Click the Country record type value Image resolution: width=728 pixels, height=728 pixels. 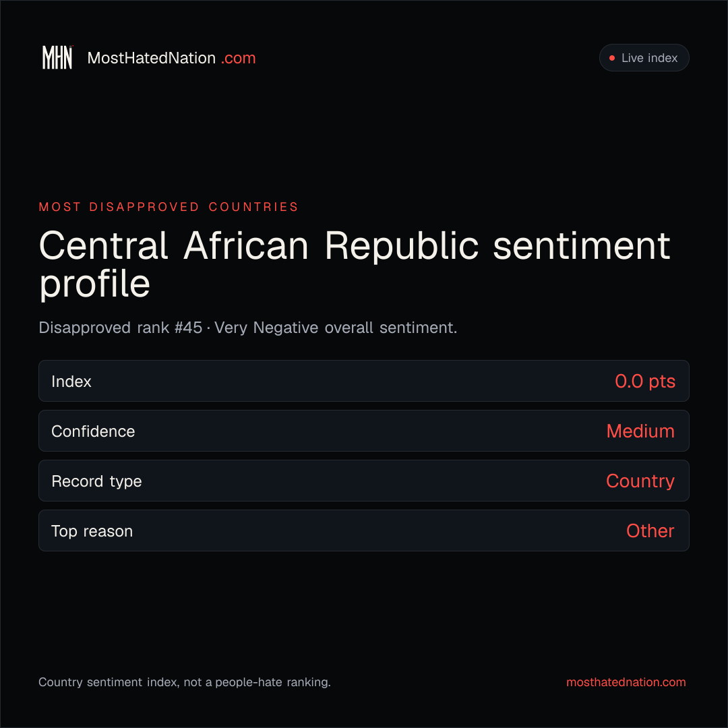[x=640, y=481]
